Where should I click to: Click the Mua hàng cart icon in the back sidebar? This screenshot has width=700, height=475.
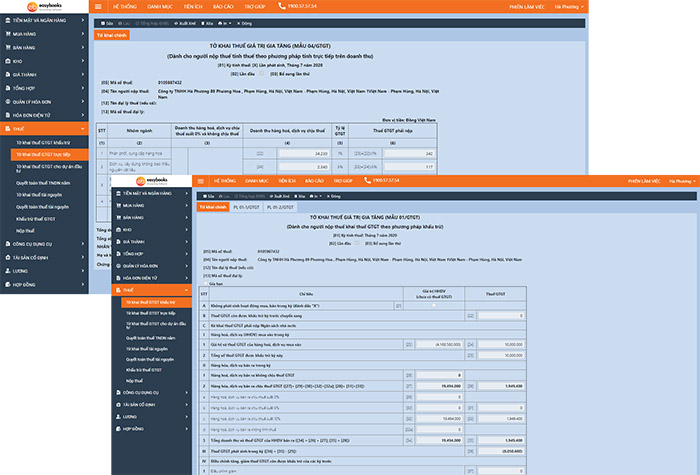(8, 34)
